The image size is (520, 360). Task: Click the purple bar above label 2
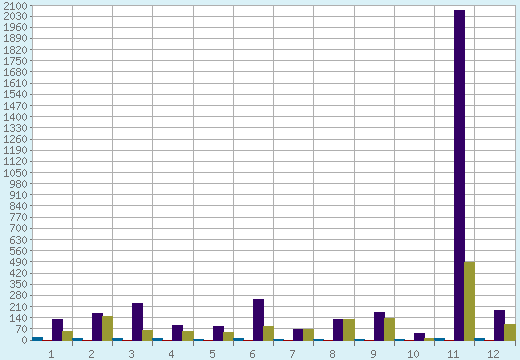point(97,327)
